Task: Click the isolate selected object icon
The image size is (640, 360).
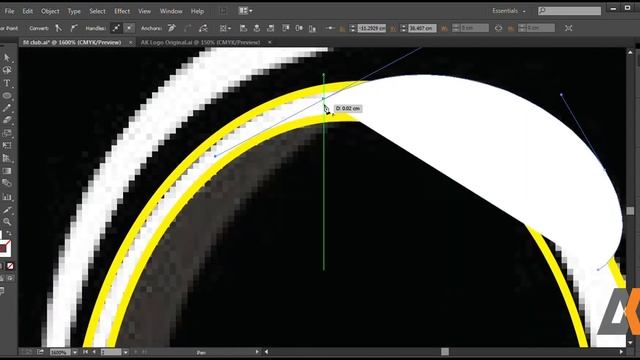Action: coord(569,28)
